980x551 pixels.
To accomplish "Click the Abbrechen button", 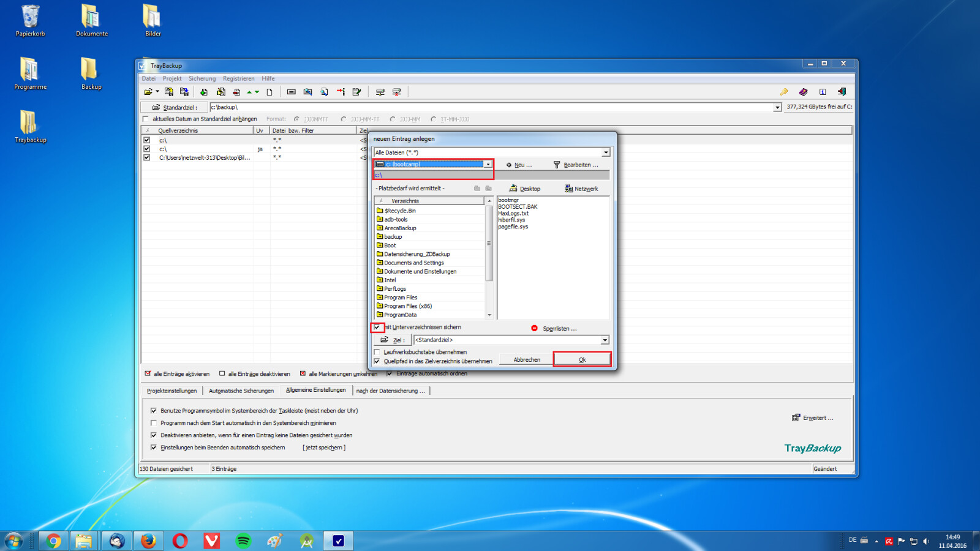I will (526, 360).
